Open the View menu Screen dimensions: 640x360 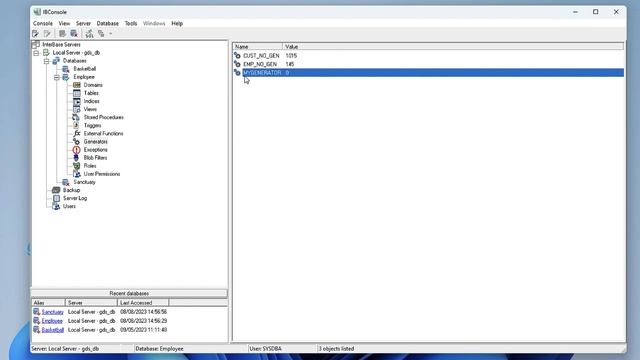pos(64,24)
